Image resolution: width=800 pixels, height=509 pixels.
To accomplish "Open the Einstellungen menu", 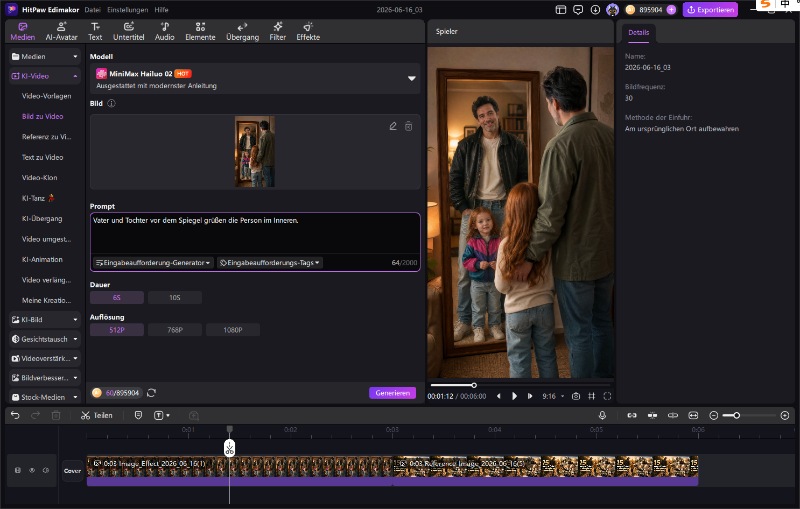I will coord(128,10).
